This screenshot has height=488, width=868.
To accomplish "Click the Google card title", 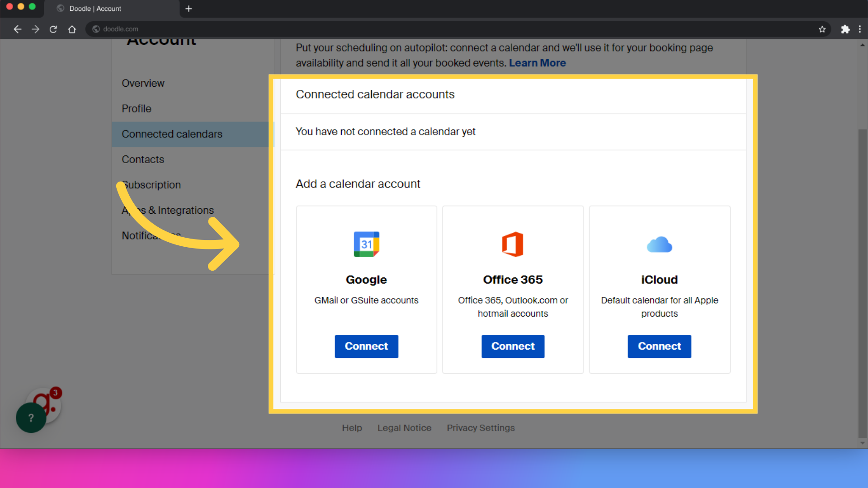I will (366, 280).
